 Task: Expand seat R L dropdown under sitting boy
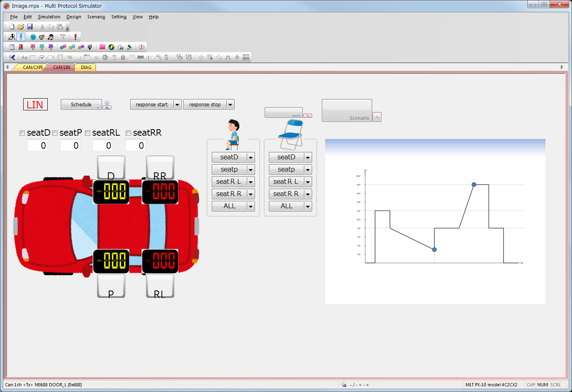(x=251, y=182)
